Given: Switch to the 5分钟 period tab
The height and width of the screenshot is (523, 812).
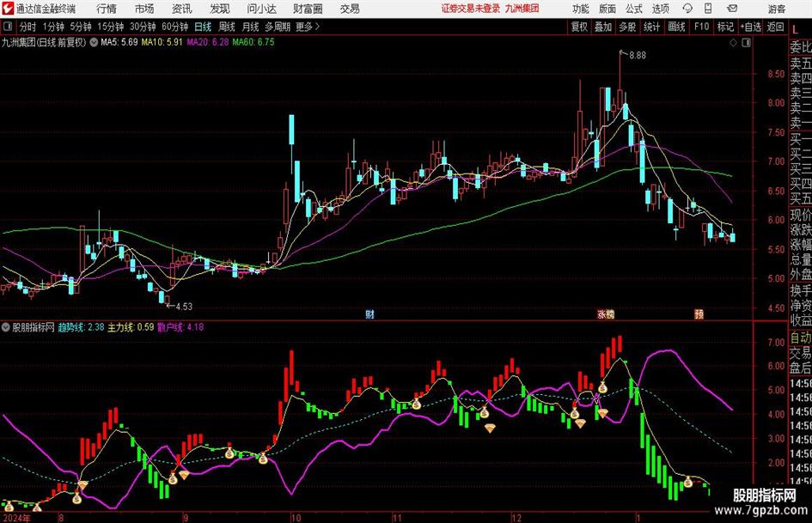Looking at the screenshot, I should coord(81,27).
